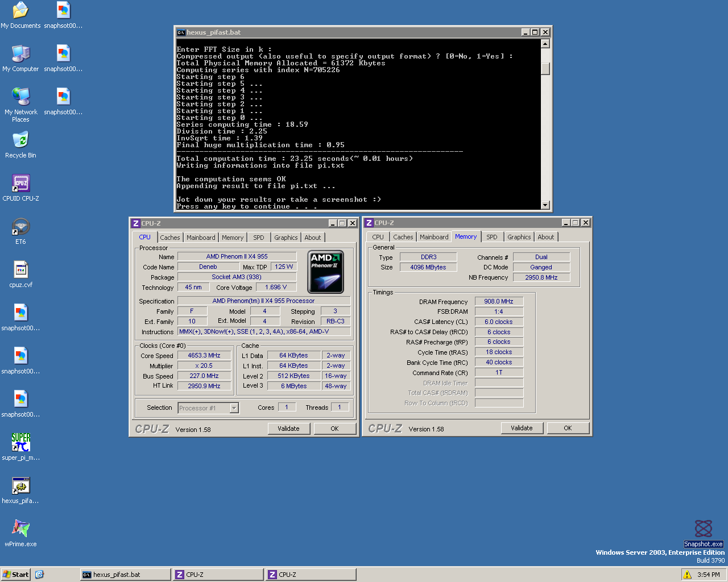The image size is (728, 582).
Task: Select the snaphsot00 file directly above super_pi_m...
Action: coord(20,404)
